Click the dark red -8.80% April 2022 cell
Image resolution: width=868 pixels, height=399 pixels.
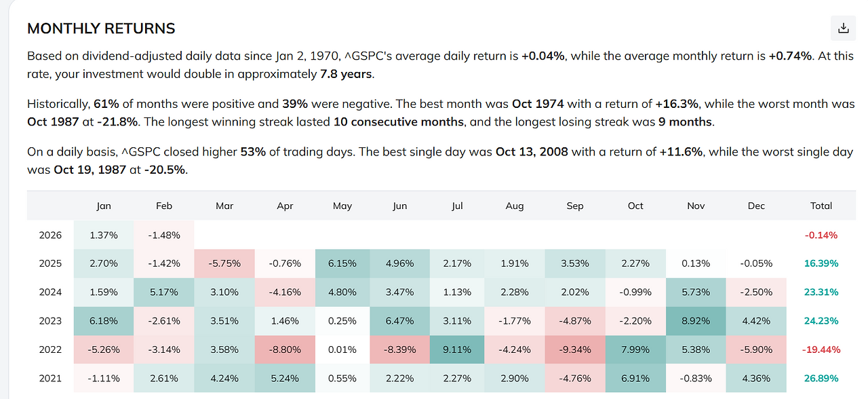tap(285, 349)
